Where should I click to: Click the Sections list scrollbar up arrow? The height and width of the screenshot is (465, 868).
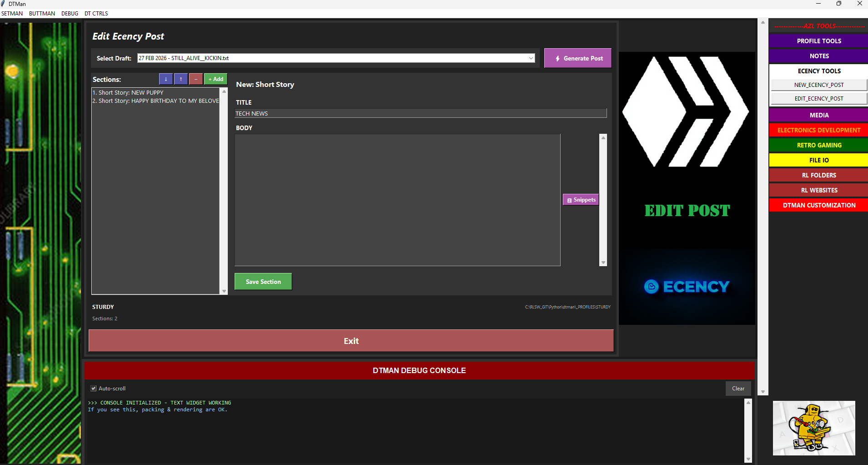point(224,91)
